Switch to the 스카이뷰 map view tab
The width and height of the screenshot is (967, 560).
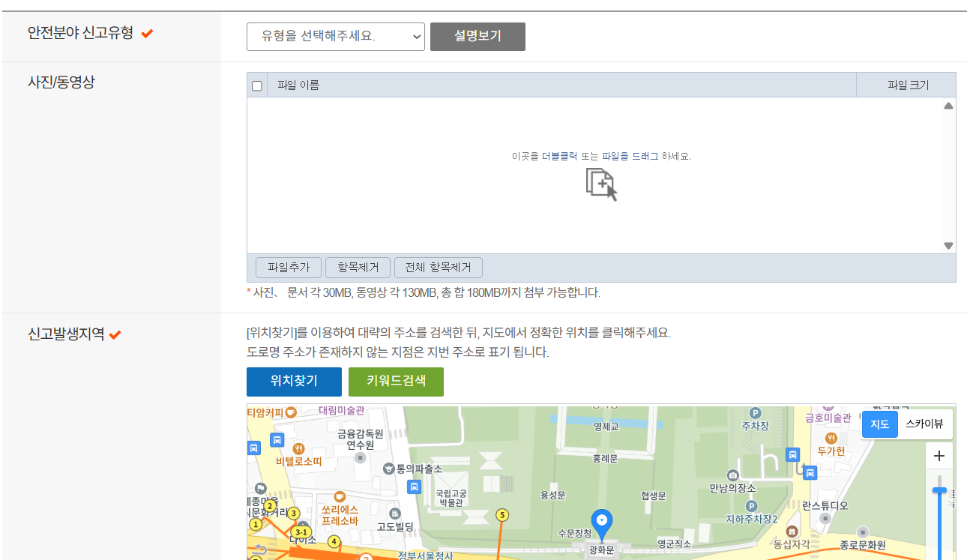926,424
